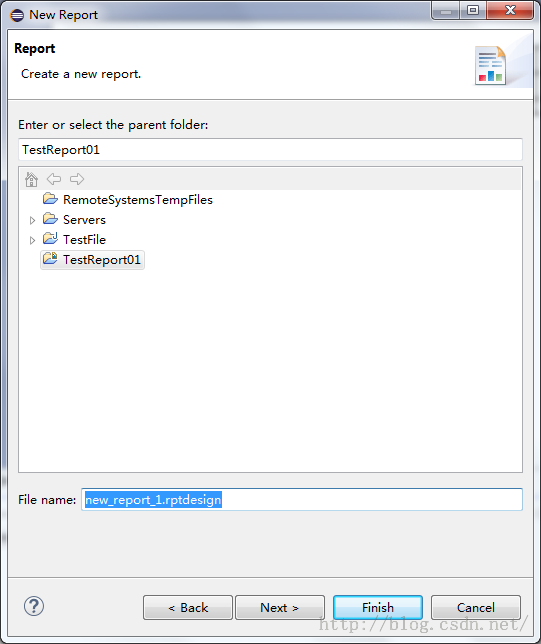
Task: Click the Back button
Action: [x=188, y=607]
